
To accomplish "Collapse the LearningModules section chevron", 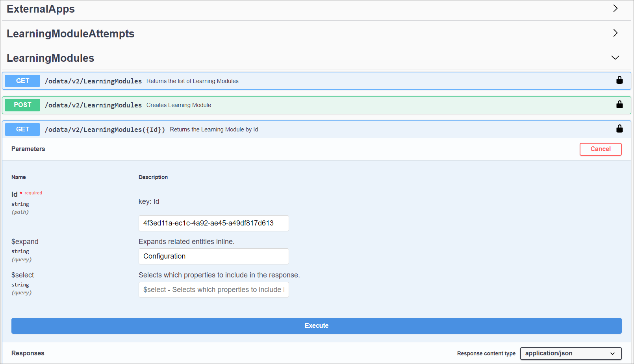I will [x=615, y=58].
